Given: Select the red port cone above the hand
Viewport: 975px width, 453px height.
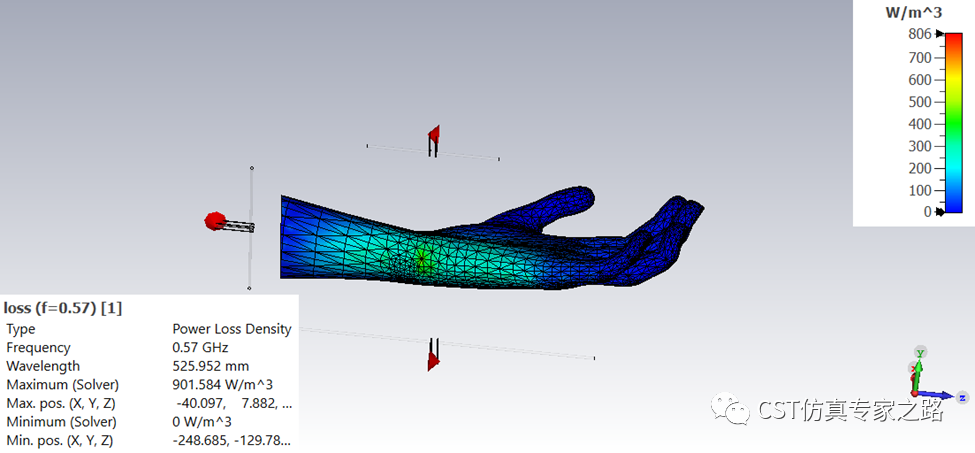Looking at the screenshot, I should 433,133.
